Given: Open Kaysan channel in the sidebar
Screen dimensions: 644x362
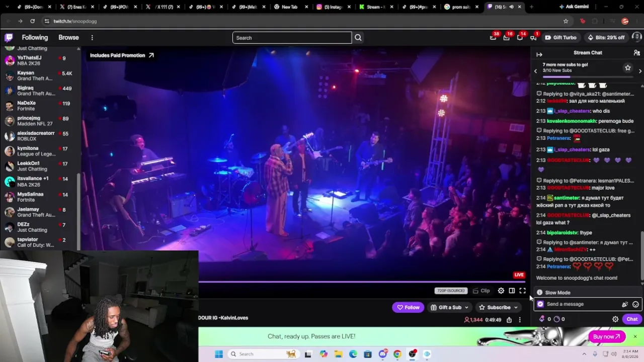Looking at the screenshot, I should (40, 75).
